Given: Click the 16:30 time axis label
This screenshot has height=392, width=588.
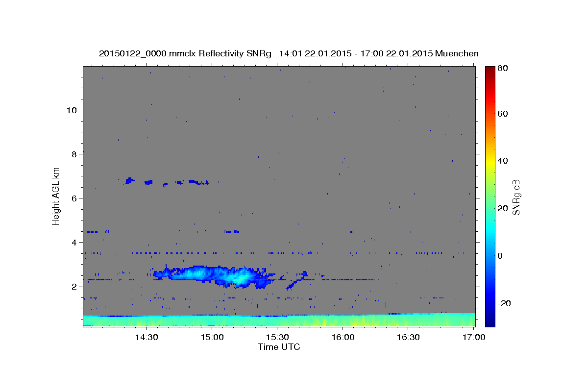Looking at the screenshot, I should click(409, 337).
